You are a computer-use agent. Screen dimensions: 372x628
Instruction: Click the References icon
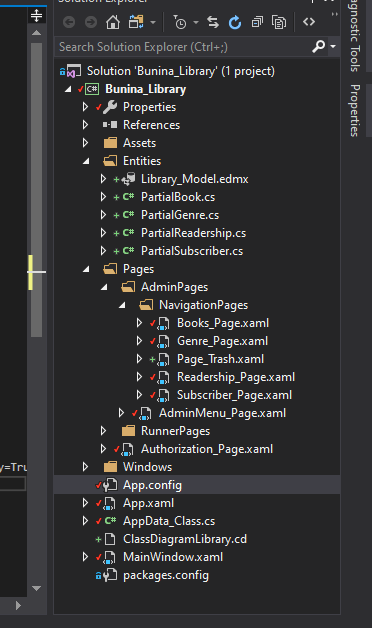[x=110, y=125]
